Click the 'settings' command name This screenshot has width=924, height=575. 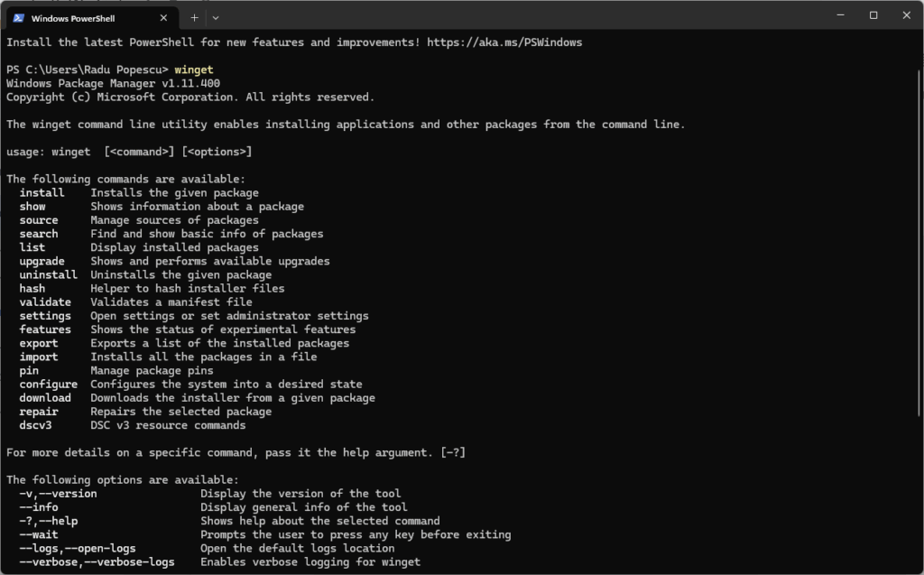tap(45, 316)
